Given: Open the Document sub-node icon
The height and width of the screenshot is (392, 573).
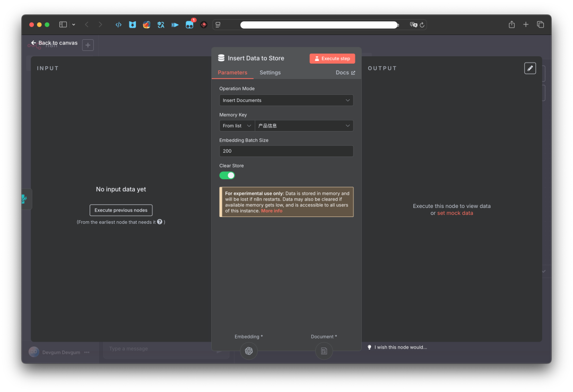Looking at the screenshot, I should (x=324, y=351).
